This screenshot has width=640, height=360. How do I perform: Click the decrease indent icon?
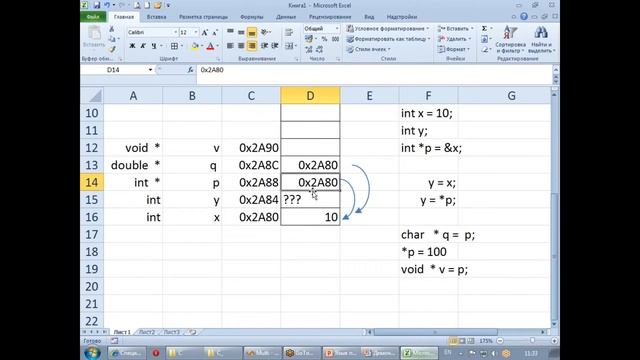point(264,46)
